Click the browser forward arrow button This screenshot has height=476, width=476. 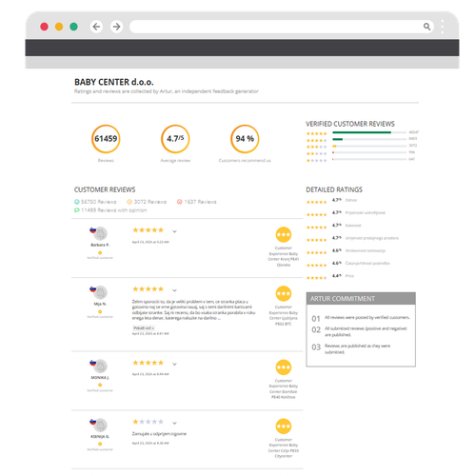click(x=117, y=27)
